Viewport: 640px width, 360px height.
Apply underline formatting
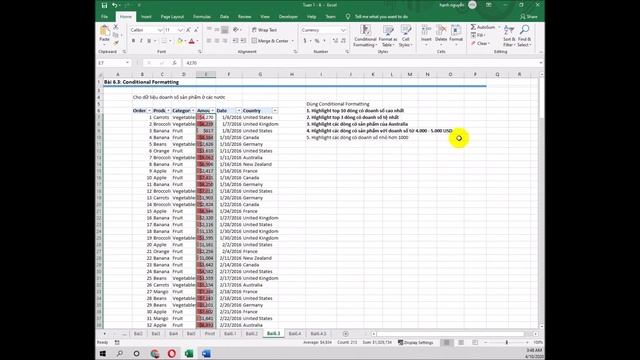149,41
